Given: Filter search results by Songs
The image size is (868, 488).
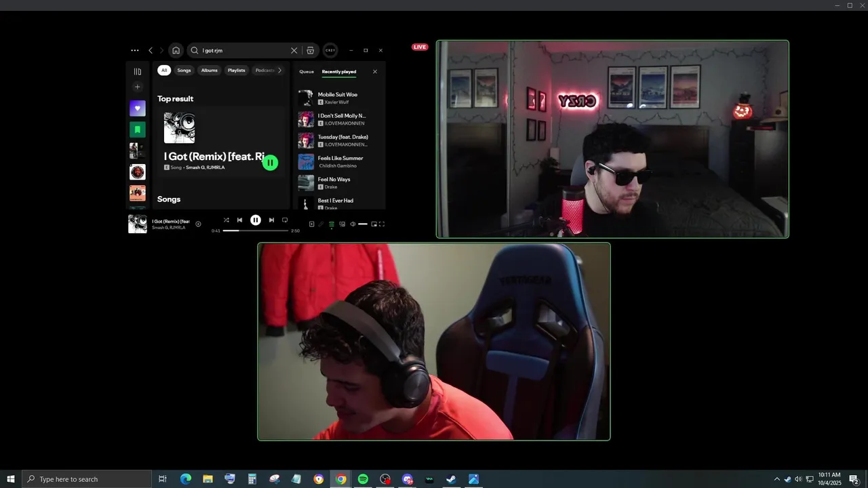Looking at the screenshot, I should pyautogui.click(x=184, y=70).
